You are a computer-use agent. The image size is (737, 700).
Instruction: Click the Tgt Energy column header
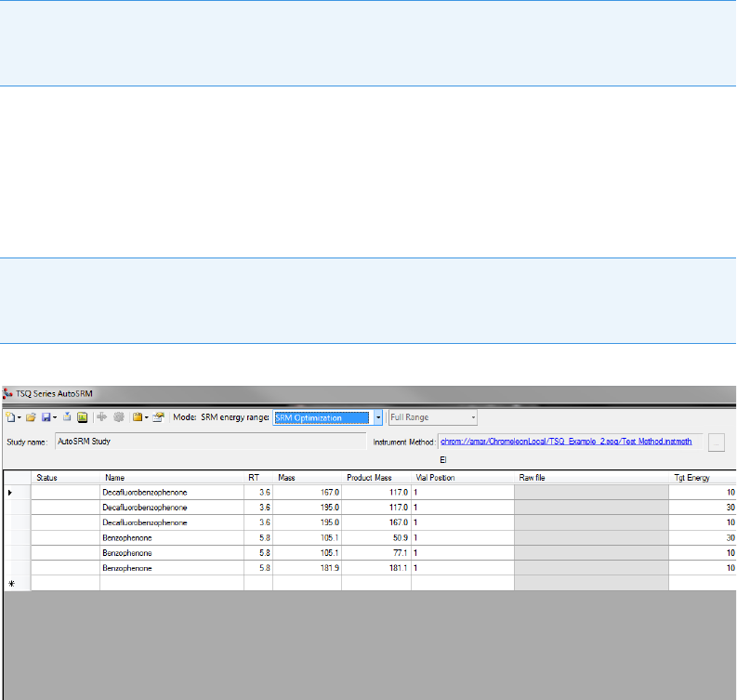tap(703, 478)
